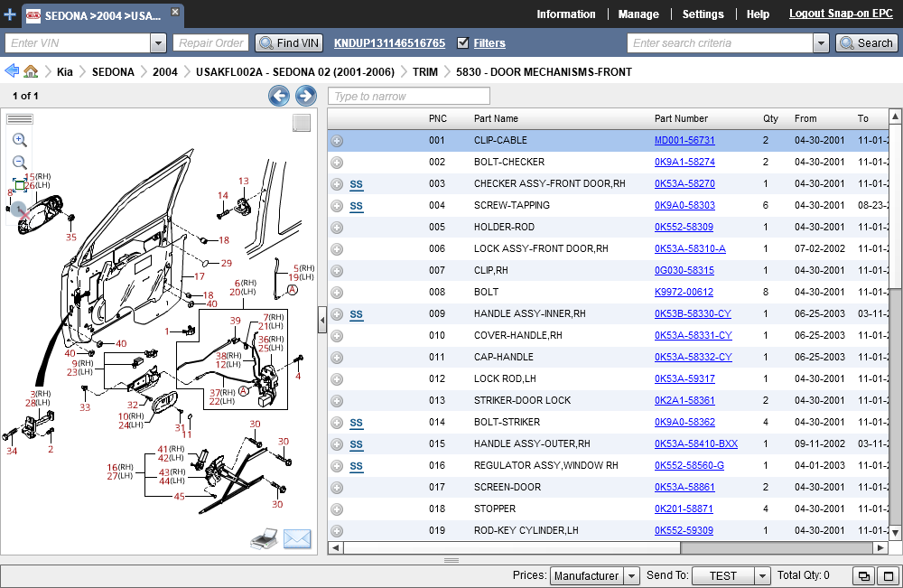The height and width of the screenshot is (588, 903).
Task: Open the Information menu
Action: point(566,14)
